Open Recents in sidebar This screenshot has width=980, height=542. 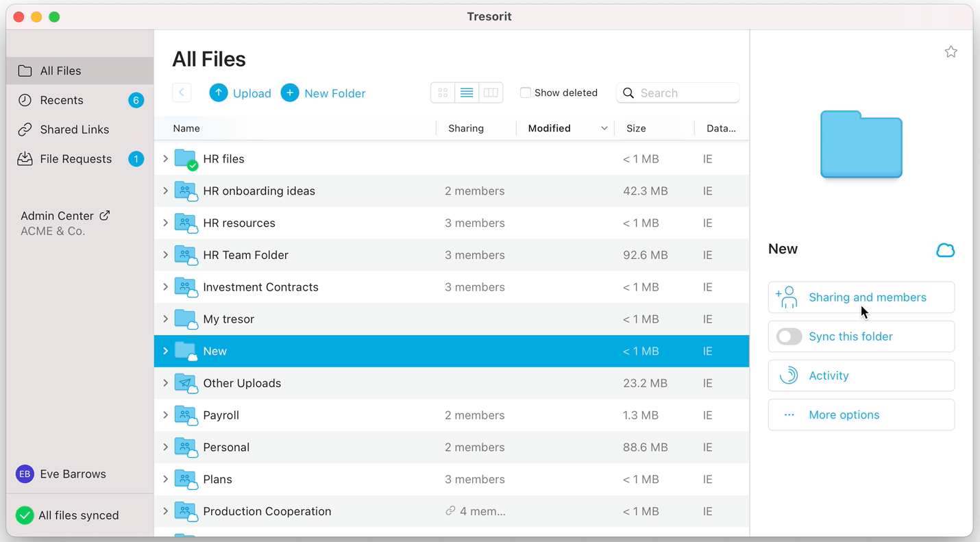pos(80,100)
